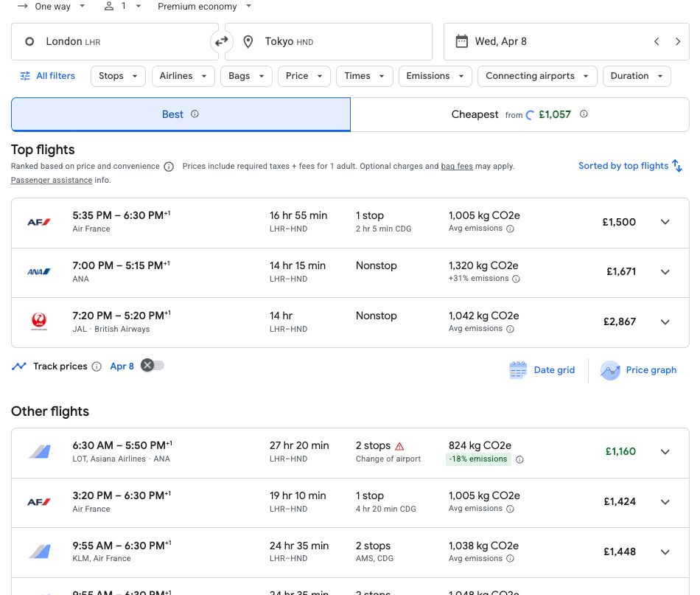This screenshot has width=700, height=595.
Task: Open the Premium economy class dropdown
Action: [x=204, y=7]
